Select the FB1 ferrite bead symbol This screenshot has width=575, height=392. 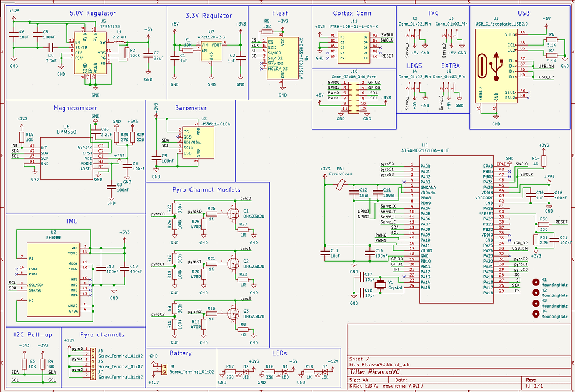(x=341, y=184)
